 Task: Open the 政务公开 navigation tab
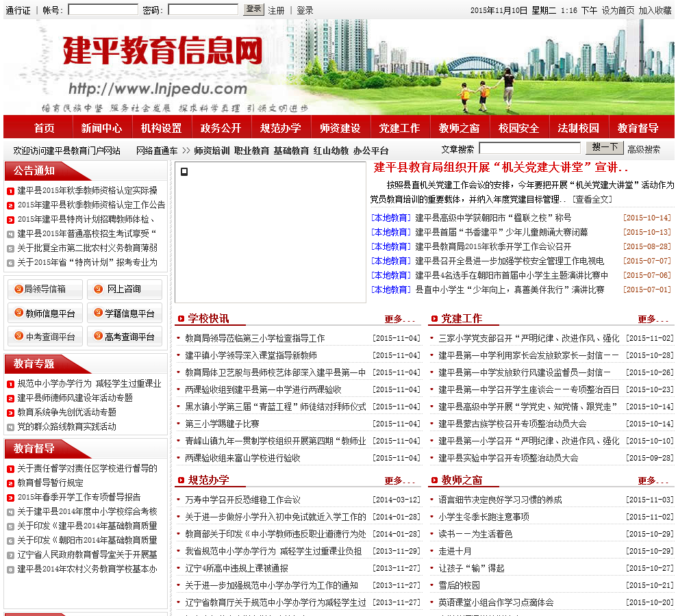[221, 128]
